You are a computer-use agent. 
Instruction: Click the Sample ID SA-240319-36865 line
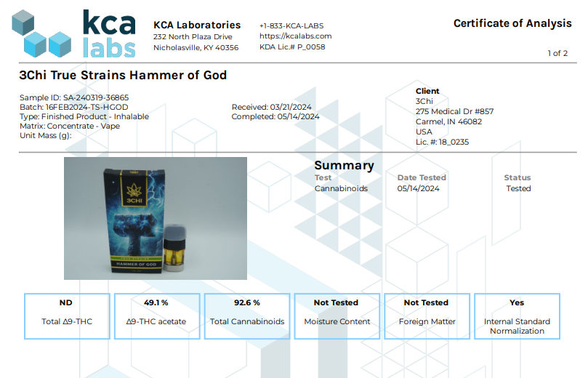click(x=74, y=97)
